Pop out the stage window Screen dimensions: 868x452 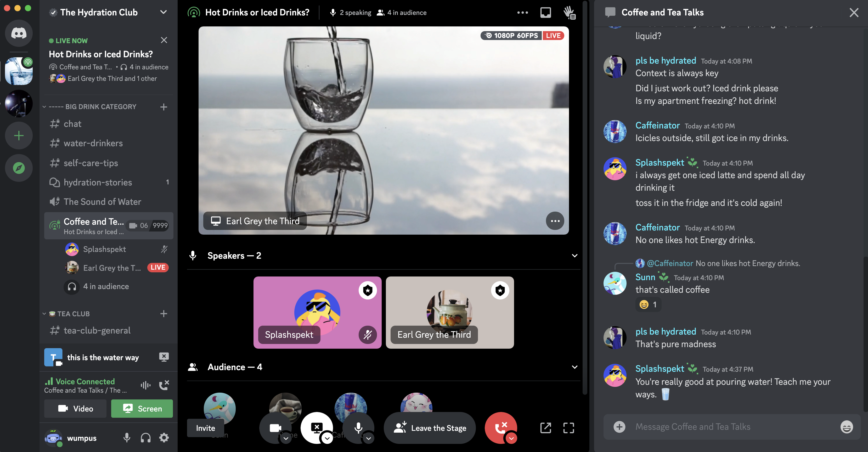click(545, 428)
